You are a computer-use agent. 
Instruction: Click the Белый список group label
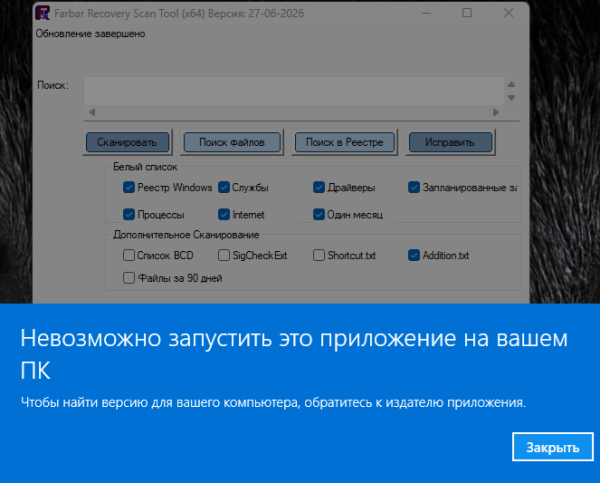click(145, 167)
